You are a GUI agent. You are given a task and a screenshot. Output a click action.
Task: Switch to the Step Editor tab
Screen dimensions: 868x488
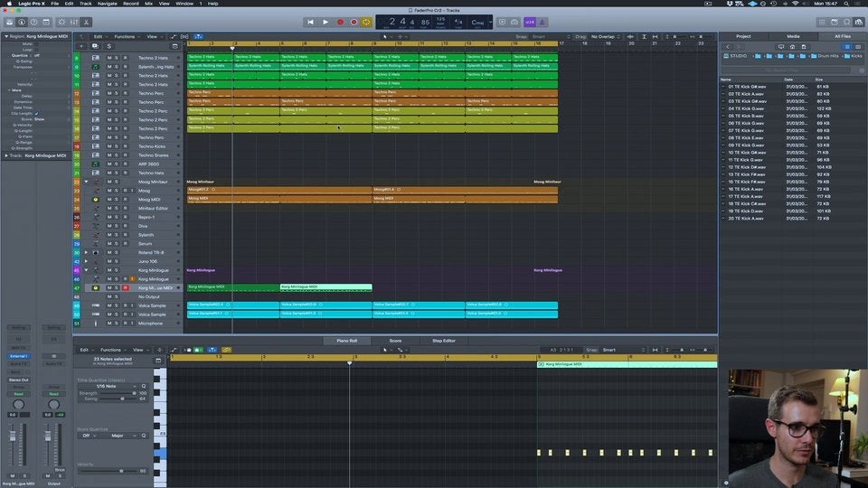tap(443, 341)
